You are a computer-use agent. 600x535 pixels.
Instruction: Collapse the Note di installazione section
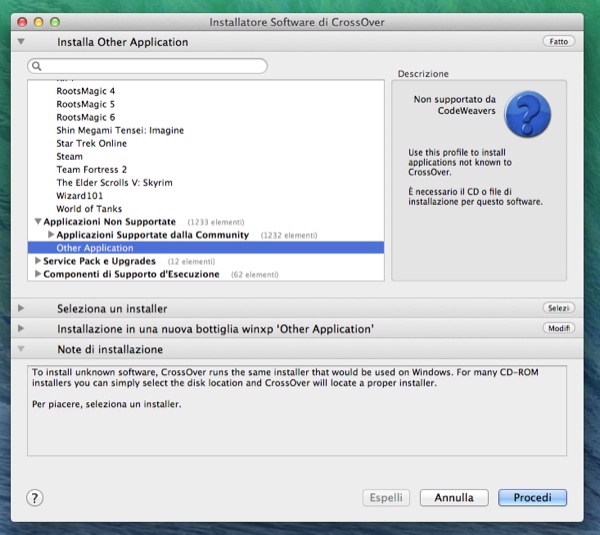(21, 349)
